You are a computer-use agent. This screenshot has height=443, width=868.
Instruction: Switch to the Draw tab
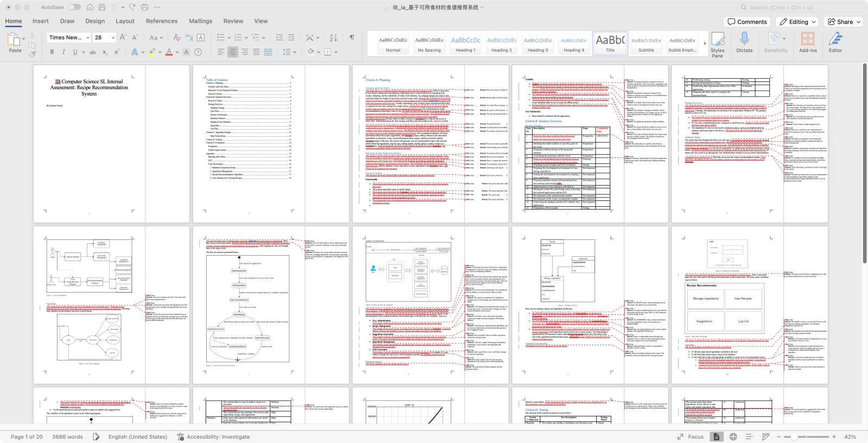coord(67,21)
